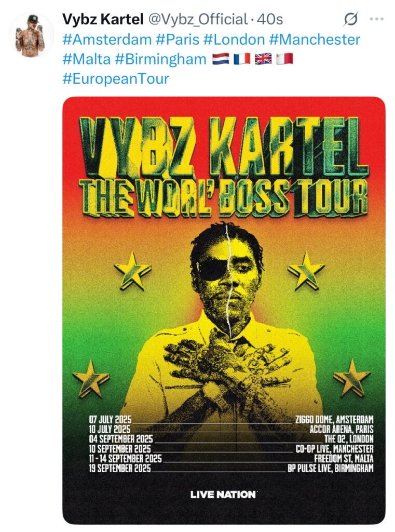Click the Malta flag emoji
The width and height of the screenshot is (395, 532).
(284, 59)
